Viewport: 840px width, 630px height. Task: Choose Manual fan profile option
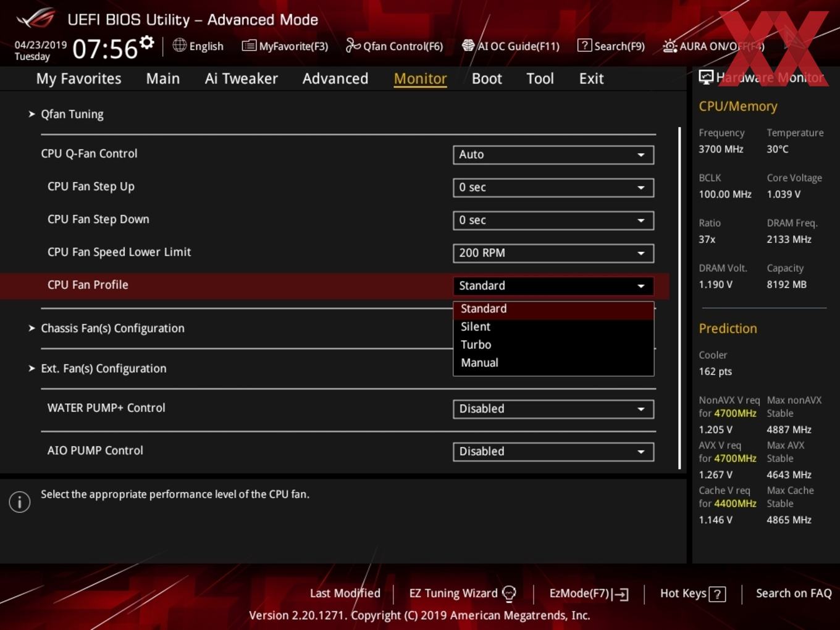[553, 363]
